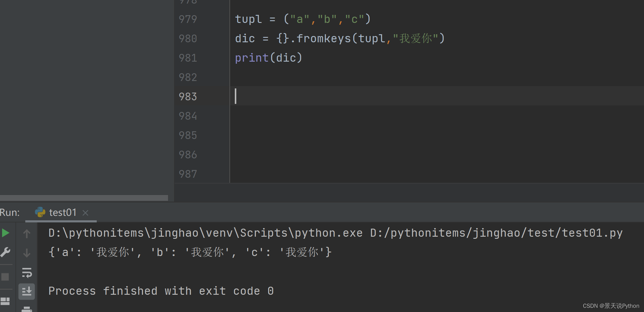
Task: Close the test01 run tab
Action: [85, 213]
